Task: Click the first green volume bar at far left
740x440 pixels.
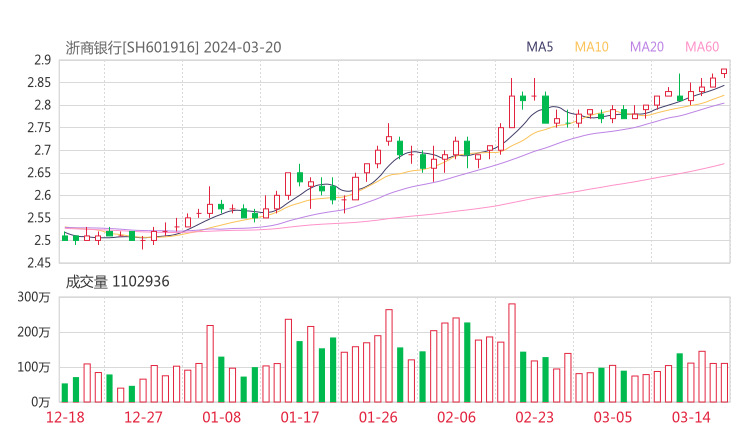Action: pyautogui.click(x=65, y=392)
